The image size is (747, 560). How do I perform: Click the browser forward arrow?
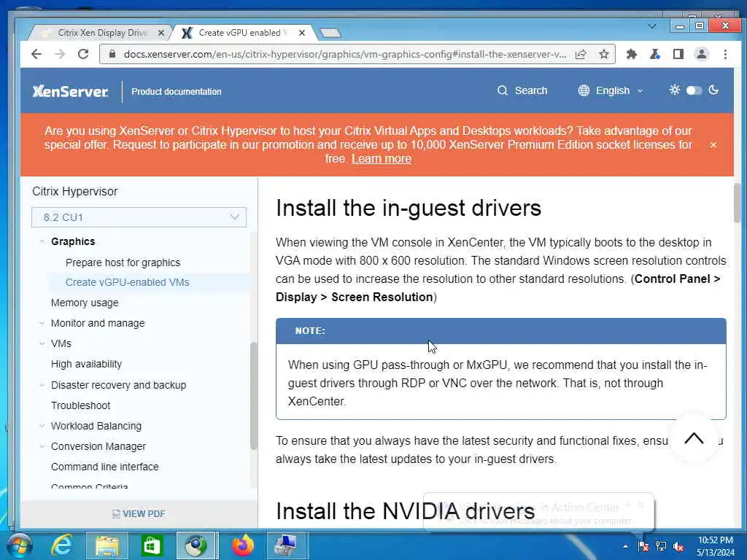pyautogui.click(x=60, y=54)
